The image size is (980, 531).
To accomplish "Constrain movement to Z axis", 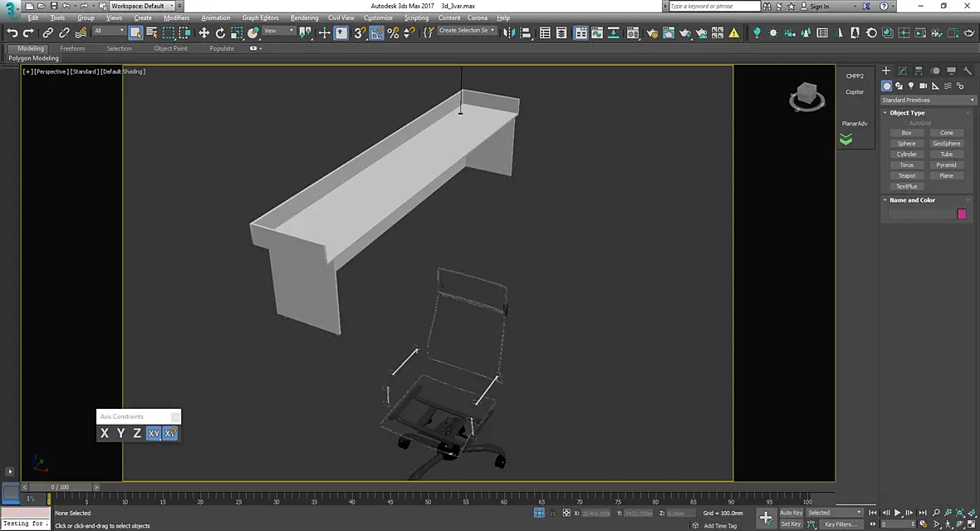I will tap(137, 433).
